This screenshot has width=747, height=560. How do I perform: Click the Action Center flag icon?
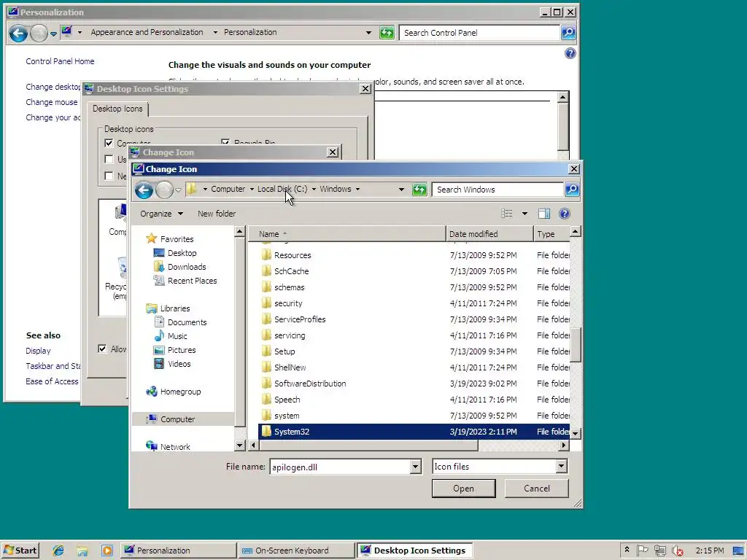tap(643, 551)
